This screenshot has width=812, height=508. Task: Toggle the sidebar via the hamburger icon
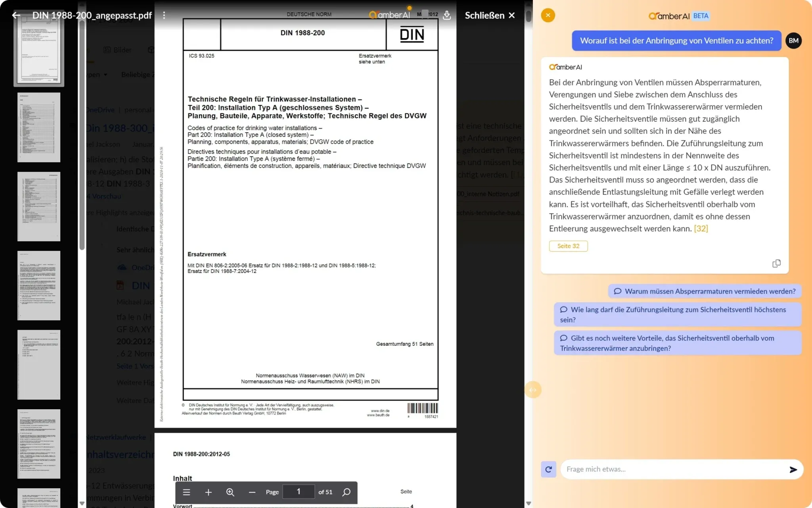pyautogui.click(x=186, y=492)
